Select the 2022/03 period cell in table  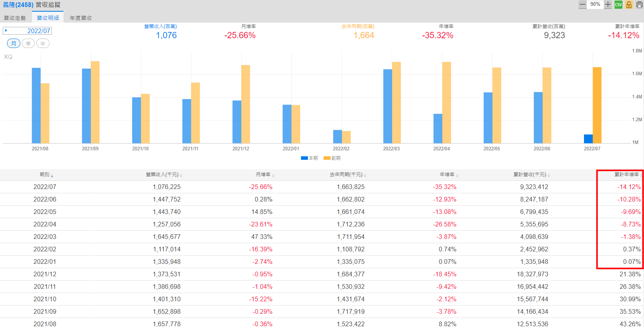(45, 237)
